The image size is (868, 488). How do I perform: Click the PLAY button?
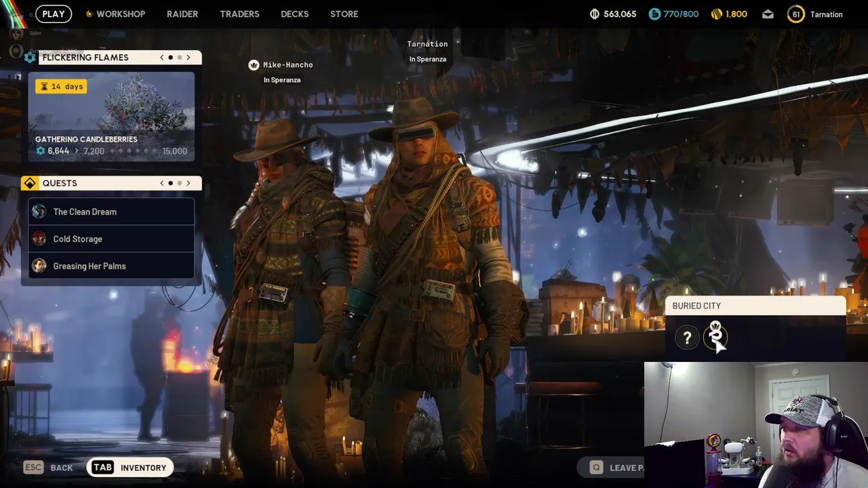(53, 14)
